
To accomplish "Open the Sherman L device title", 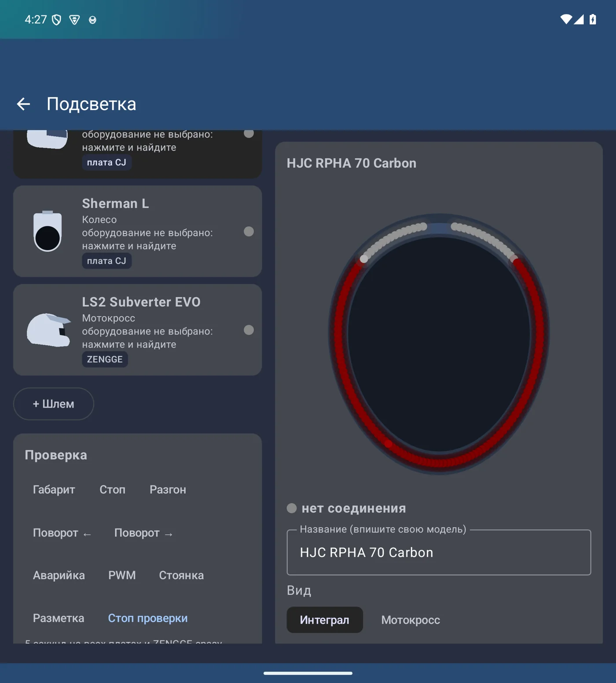I will pos(115,204).
